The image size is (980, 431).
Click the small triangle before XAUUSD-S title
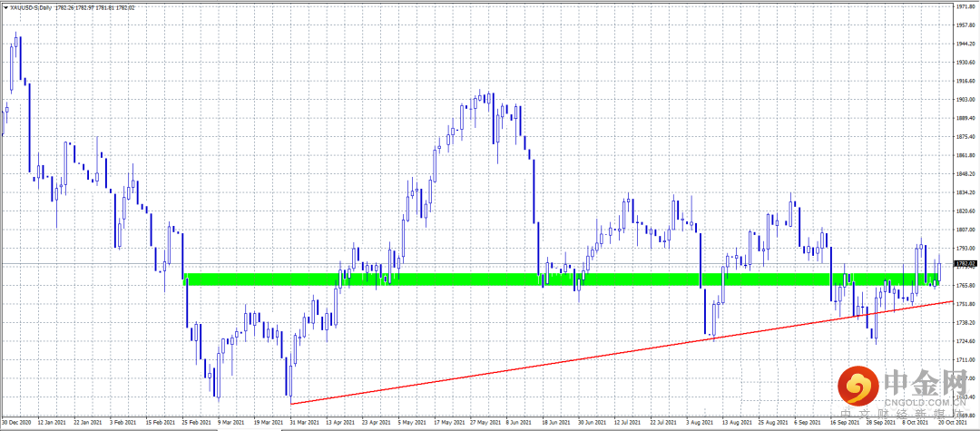[x=5, y=6]
